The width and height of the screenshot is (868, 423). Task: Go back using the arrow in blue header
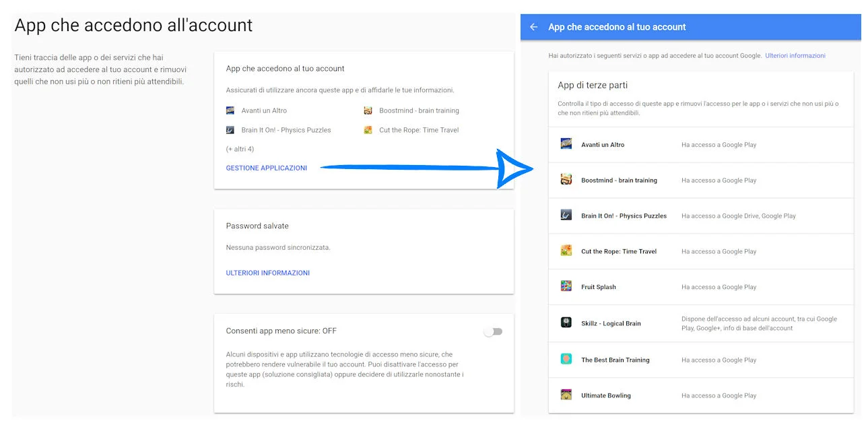(534, 27)
